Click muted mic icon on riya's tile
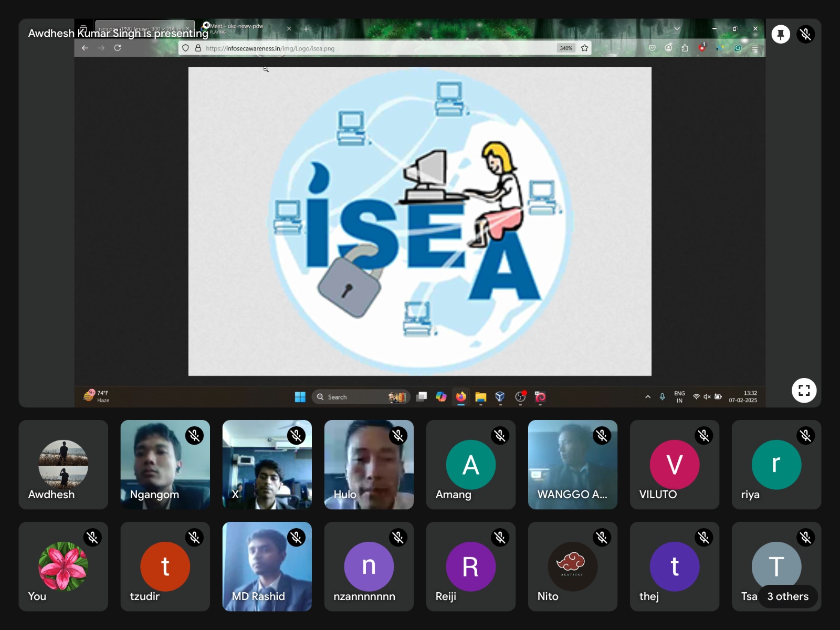This screenshot has width=840, height=630. point(805,436)
